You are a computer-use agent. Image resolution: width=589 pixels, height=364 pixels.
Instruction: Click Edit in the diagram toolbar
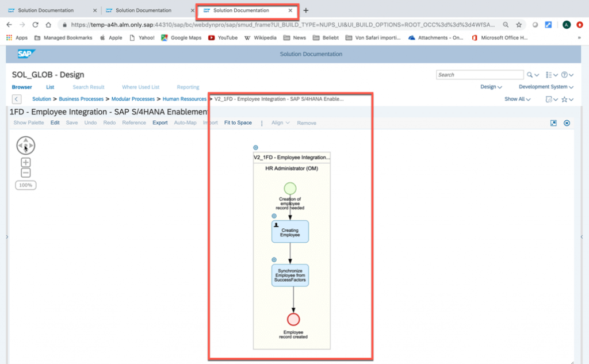point(55,123)
